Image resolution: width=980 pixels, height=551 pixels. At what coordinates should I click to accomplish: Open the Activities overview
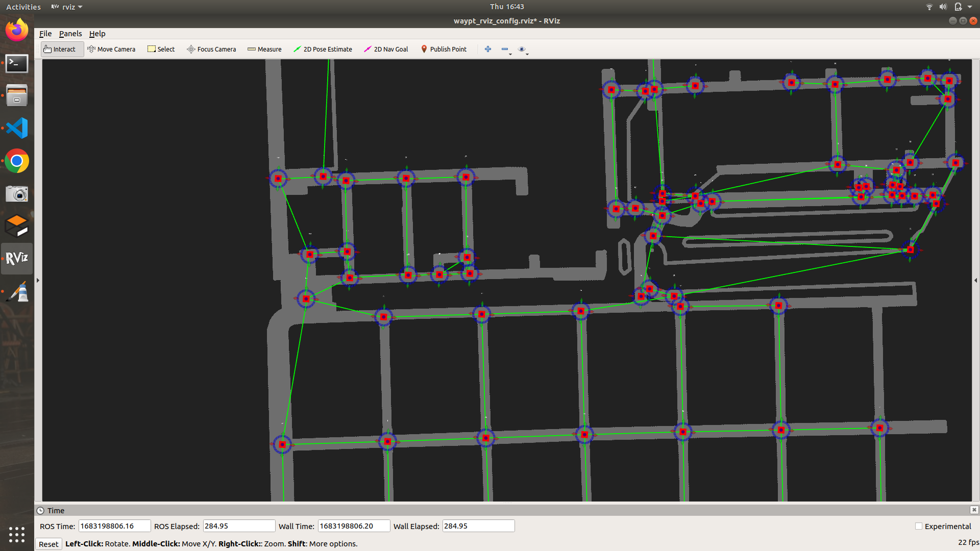click(23, 7)
